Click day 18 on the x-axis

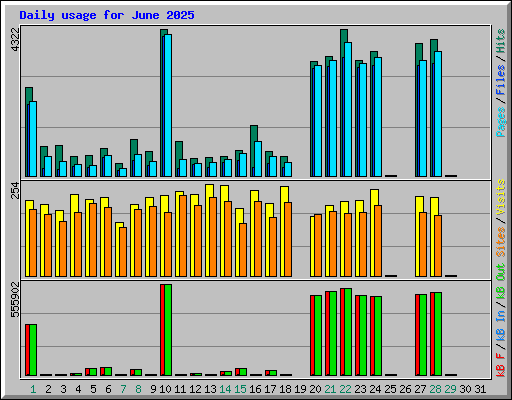tap(285, 389)
